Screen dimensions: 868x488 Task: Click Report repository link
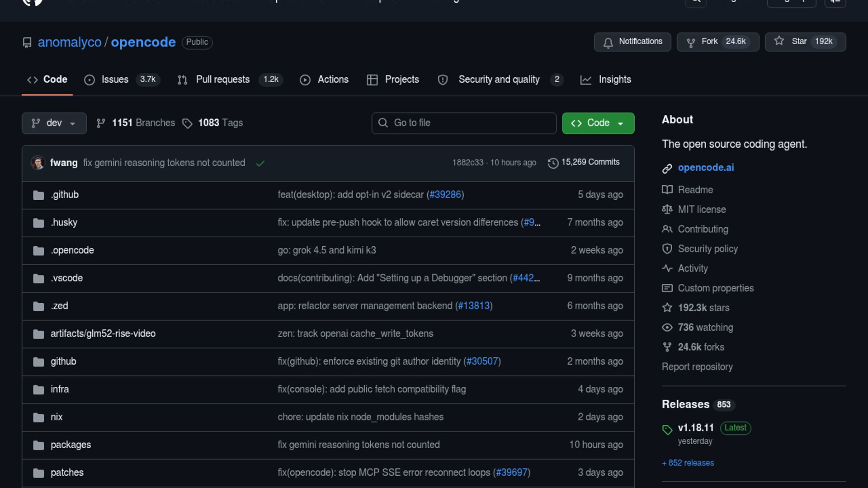pos(697,367)
